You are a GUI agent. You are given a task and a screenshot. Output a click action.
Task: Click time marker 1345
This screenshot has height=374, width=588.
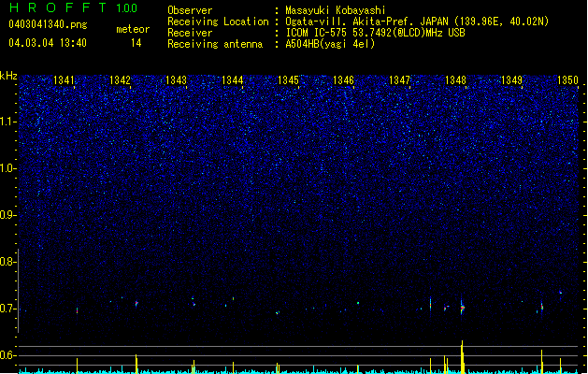point(288,79)
